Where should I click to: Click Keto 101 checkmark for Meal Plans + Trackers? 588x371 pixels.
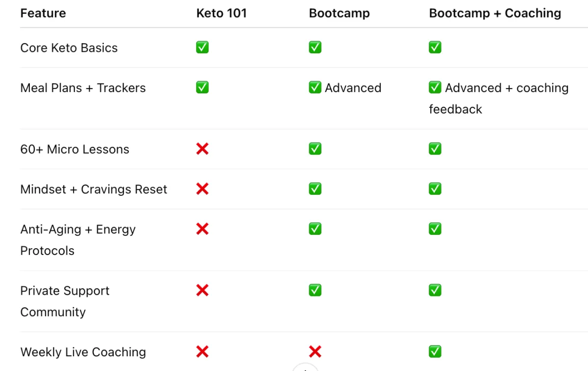point(202,88)
